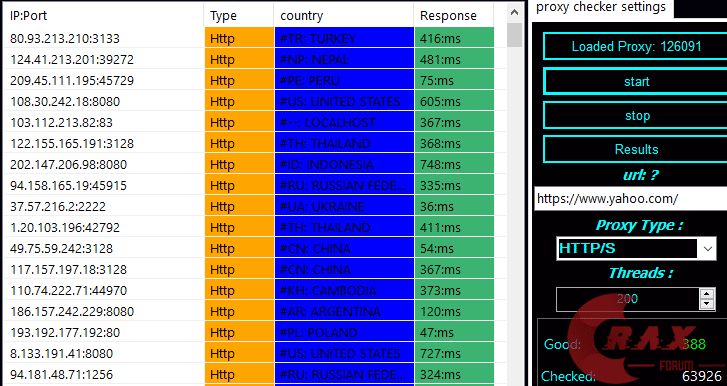Sort by the Response column header

454,15
